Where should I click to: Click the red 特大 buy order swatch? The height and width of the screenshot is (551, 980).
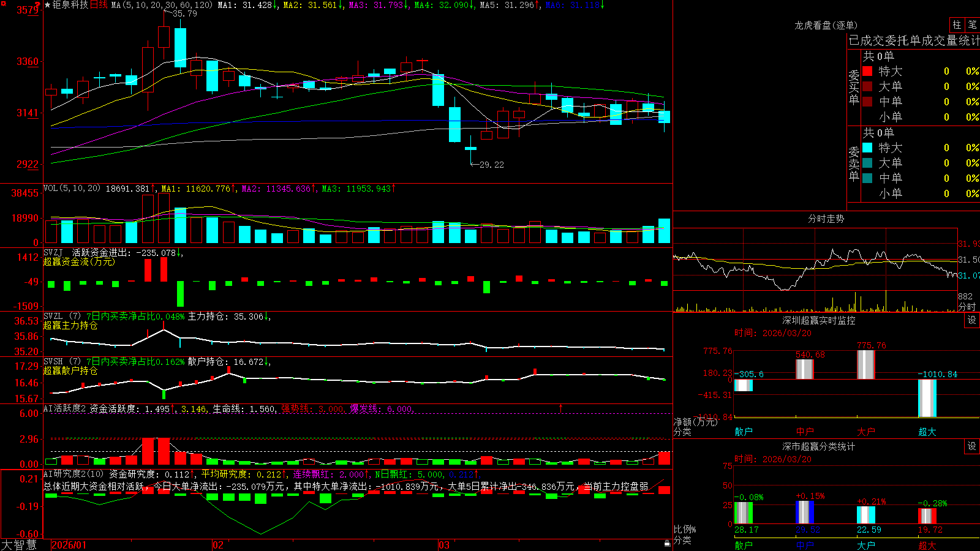click(x=867, y=71)
